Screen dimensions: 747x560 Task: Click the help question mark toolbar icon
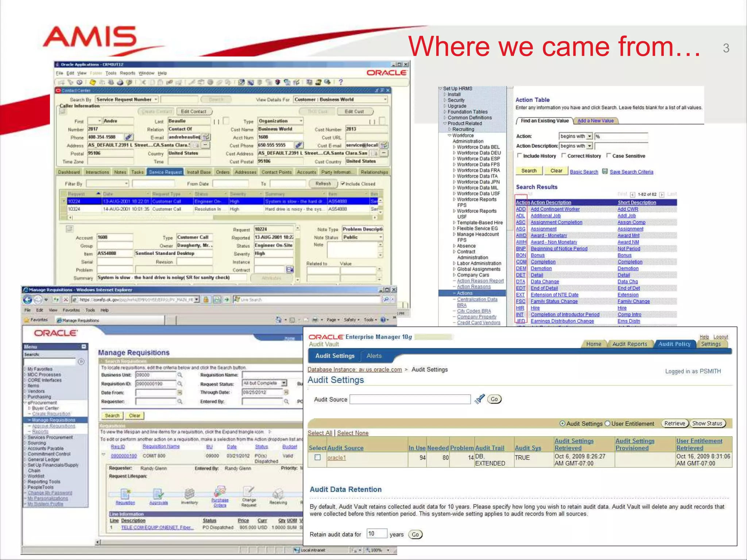coord(340,82)
